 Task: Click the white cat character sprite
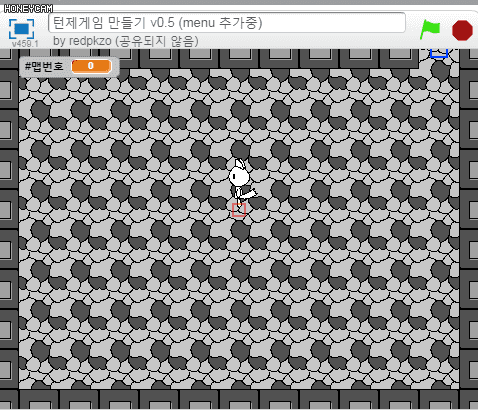242,183
